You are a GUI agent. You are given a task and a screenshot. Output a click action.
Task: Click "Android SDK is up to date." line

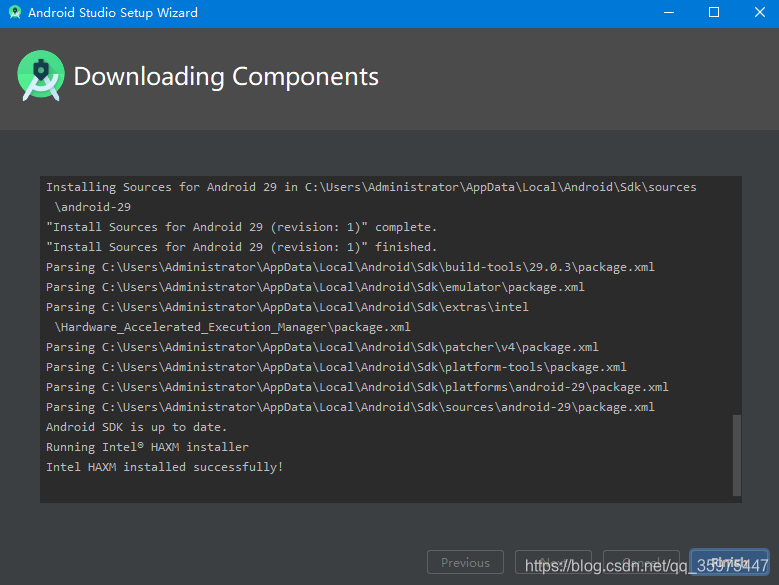pos(136,427)
